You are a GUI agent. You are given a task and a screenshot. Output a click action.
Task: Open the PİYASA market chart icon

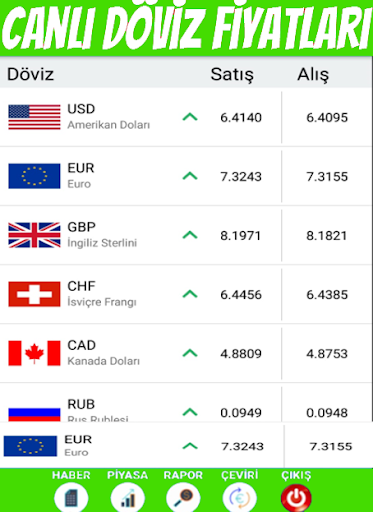[x=128, y=497]
